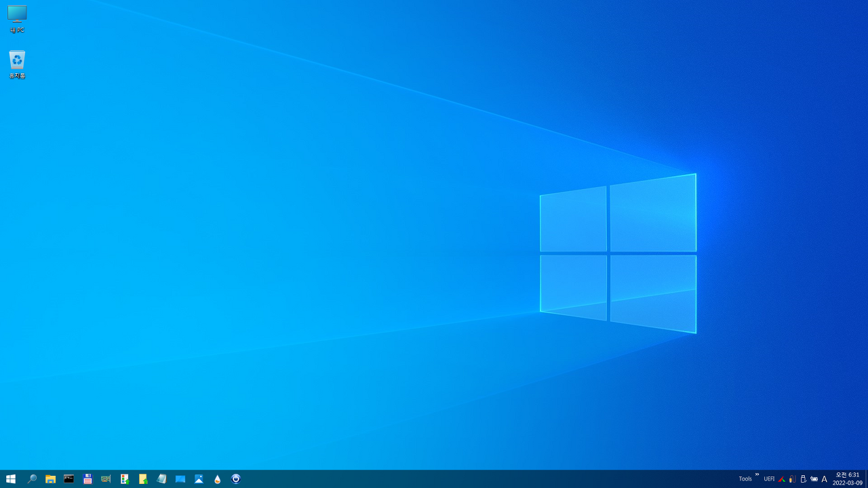
Task: Click the blue desktop rectangle taskbar icon
Action: 180,479
